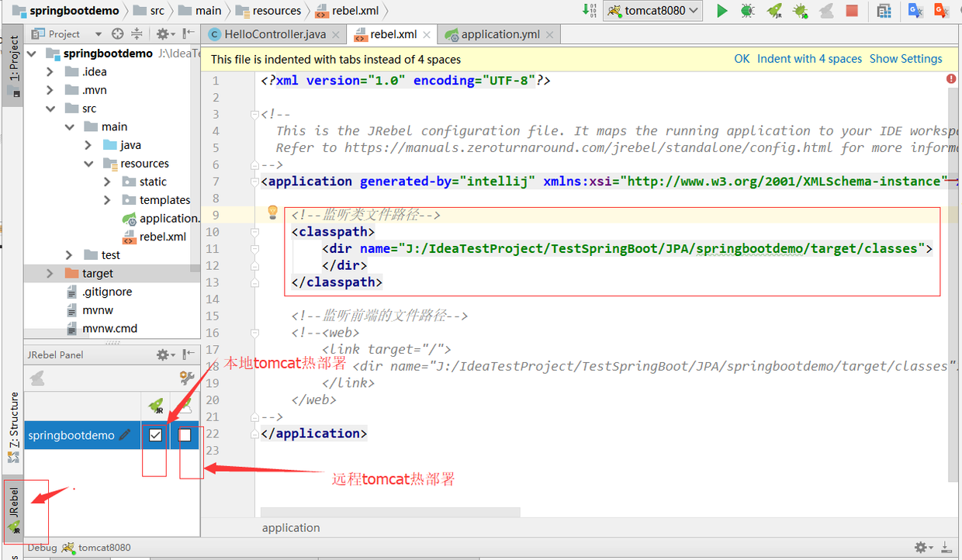Click the red Stop button in toolbar
Screen dimensions: 962x560
852,11
